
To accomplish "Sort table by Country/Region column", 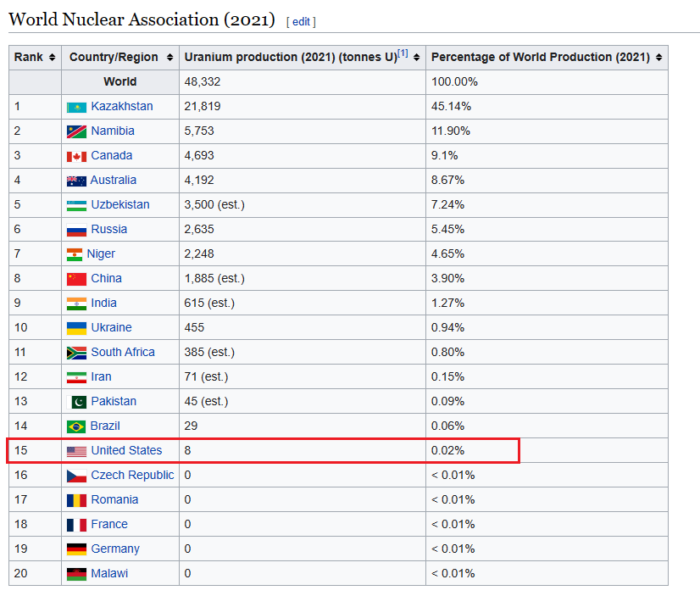I will [x=170, y=58].
